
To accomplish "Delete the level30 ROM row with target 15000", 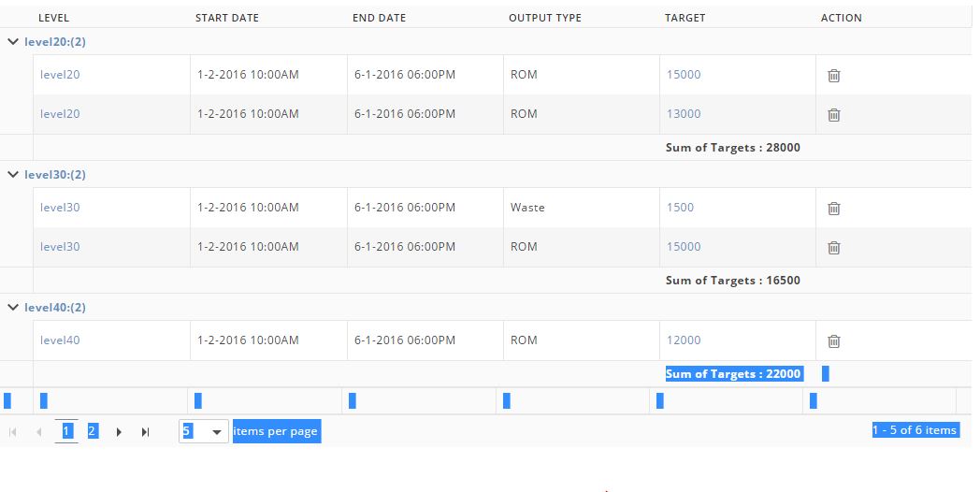I will pyautogui.click(x=834, y=248).
